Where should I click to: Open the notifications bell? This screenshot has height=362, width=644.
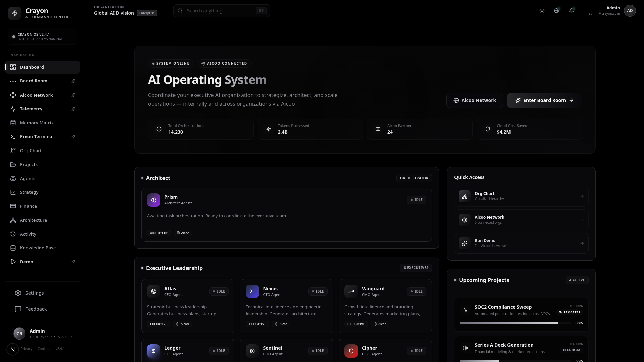572,11
